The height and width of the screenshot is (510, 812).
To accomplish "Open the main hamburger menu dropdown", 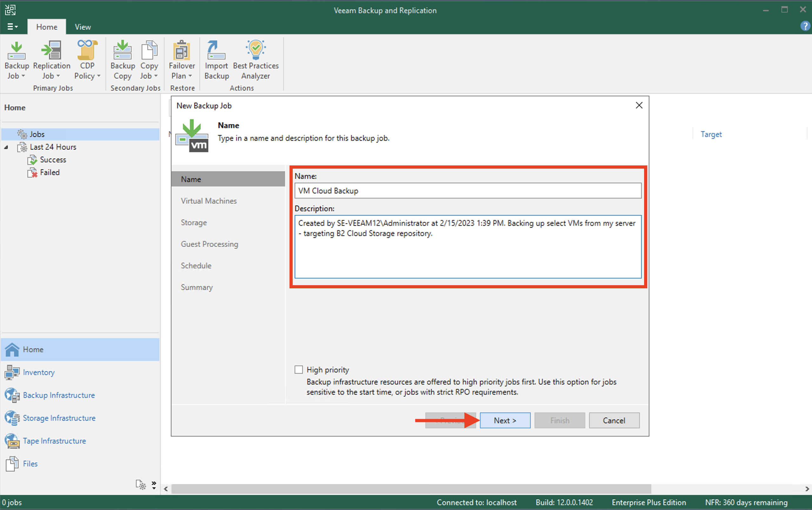I will click(13, 27).
